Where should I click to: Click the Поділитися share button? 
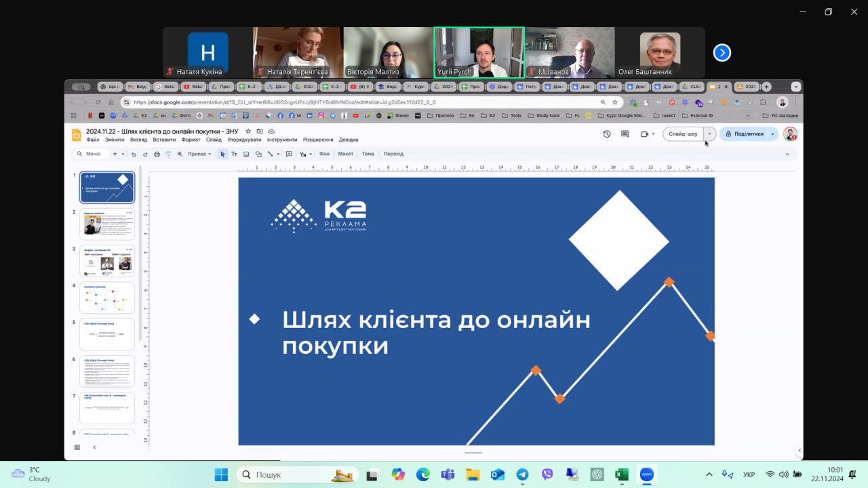coord(745,134)
